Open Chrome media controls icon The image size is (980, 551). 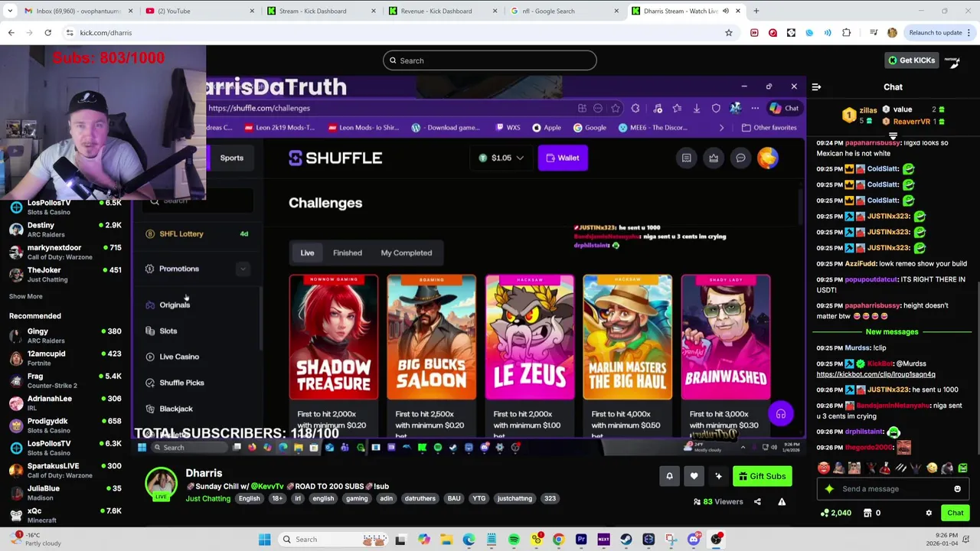[874, 33]
